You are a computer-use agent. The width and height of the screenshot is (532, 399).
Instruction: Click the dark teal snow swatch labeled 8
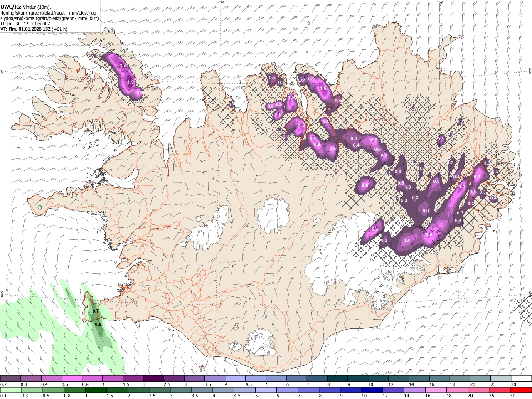337,378
